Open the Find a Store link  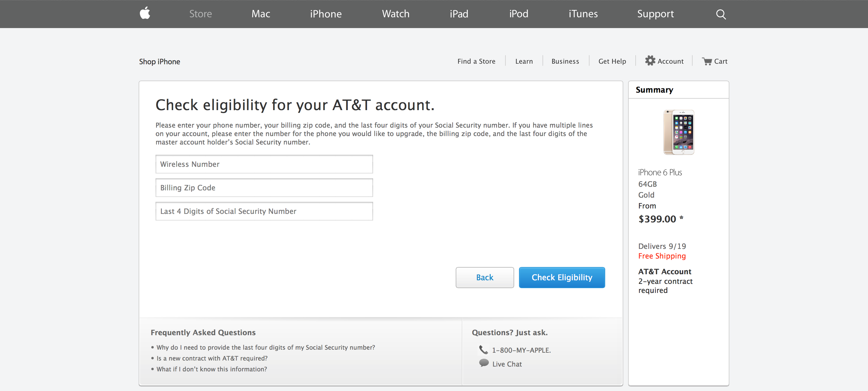(x=476, y=62)
